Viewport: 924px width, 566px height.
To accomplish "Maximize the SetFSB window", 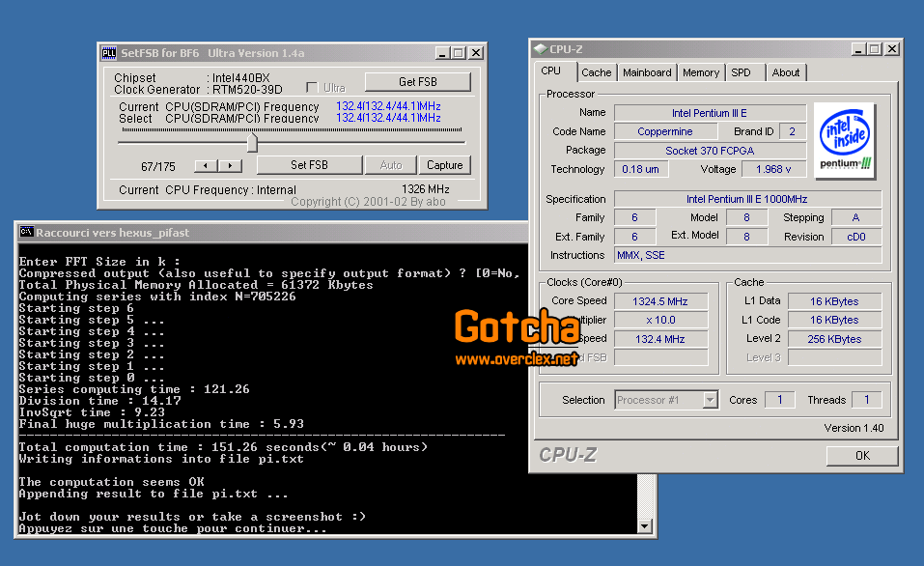I will tap(458, 53).
